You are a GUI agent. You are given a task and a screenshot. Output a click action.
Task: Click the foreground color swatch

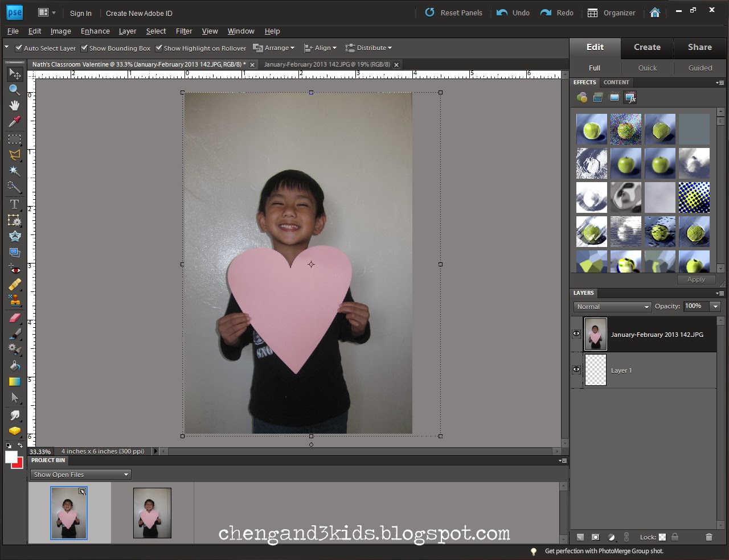point(10,457)
